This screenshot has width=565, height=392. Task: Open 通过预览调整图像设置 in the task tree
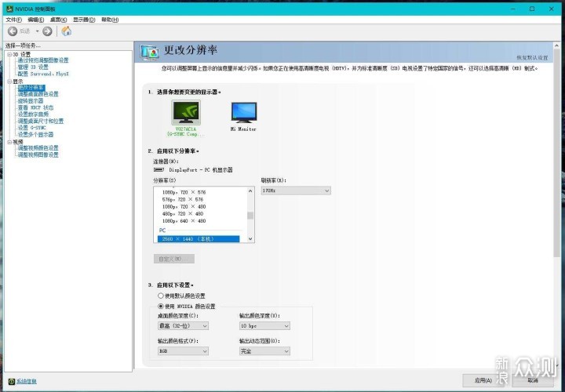[43, 60]
